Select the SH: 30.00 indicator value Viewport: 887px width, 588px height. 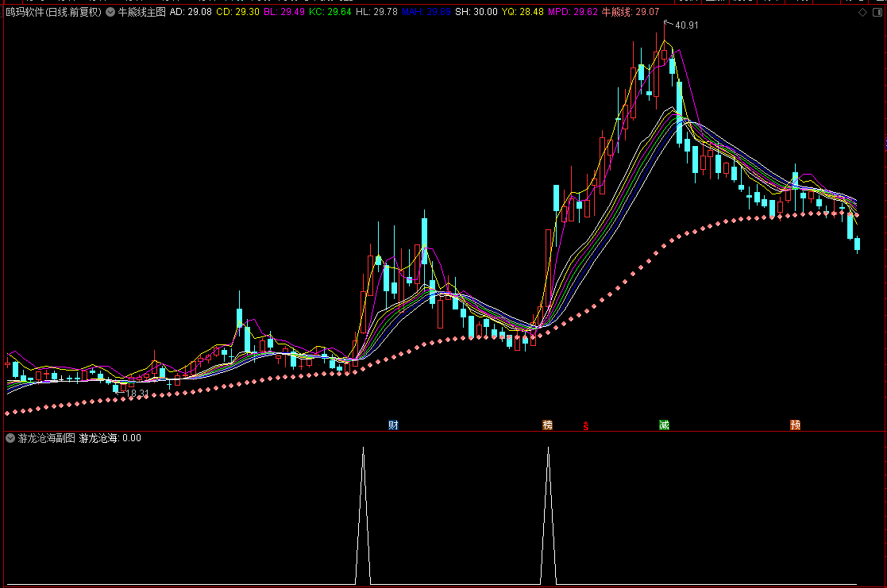point(476,12)
